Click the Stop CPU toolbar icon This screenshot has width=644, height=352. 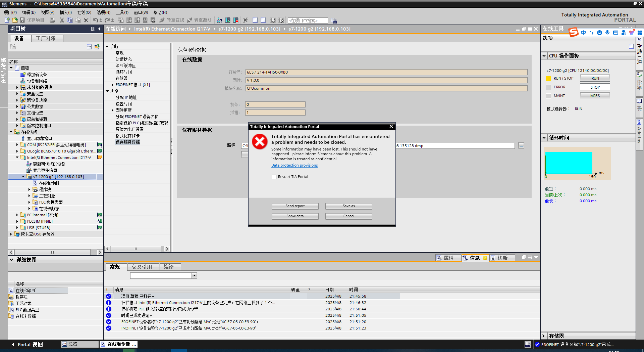(236, 20)
